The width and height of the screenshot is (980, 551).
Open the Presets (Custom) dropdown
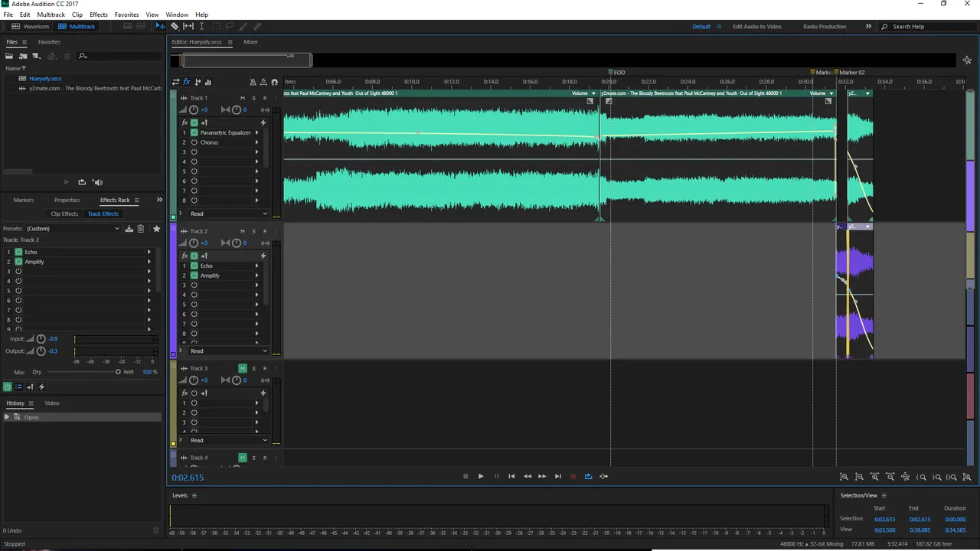pyautogui.click(x=73, y=228)
